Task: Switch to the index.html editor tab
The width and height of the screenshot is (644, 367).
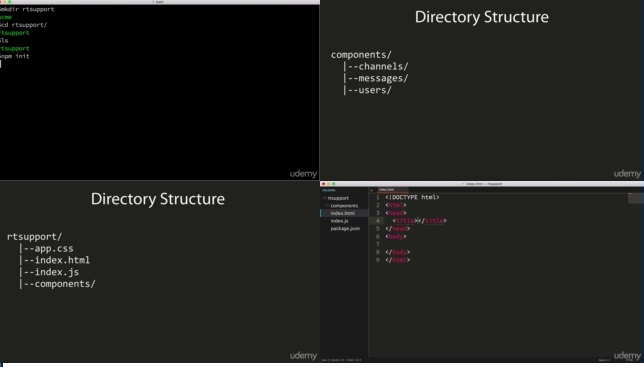Action: point(388,190)
